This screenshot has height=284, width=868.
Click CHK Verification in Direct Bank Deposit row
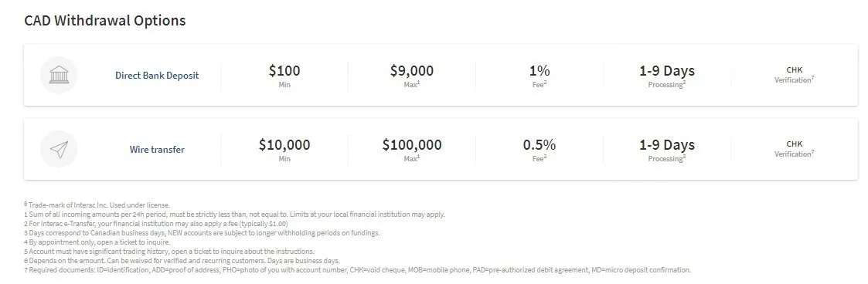click(x=795, y=75)
